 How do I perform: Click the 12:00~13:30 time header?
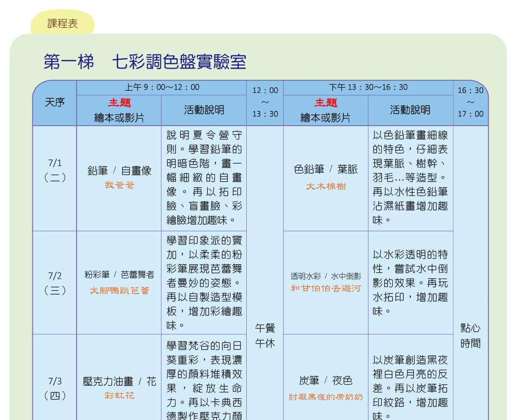[265, 102]
